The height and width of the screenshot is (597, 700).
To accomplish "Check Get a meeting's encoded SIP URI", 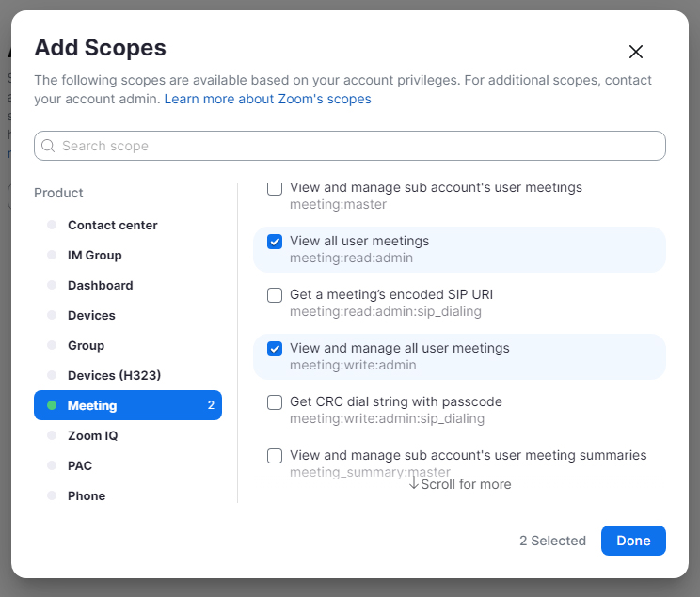I will [x=275, y=295].
